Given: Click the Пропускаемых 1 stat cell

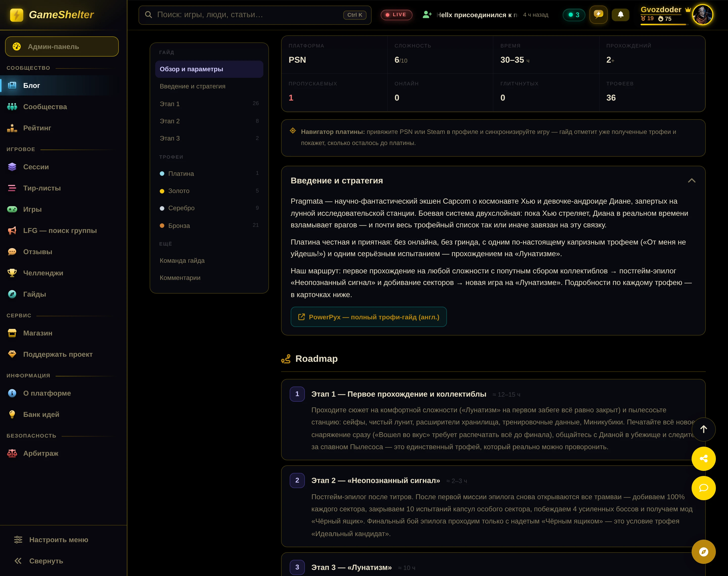Looking at the screenshot, I should coord(334,93).
